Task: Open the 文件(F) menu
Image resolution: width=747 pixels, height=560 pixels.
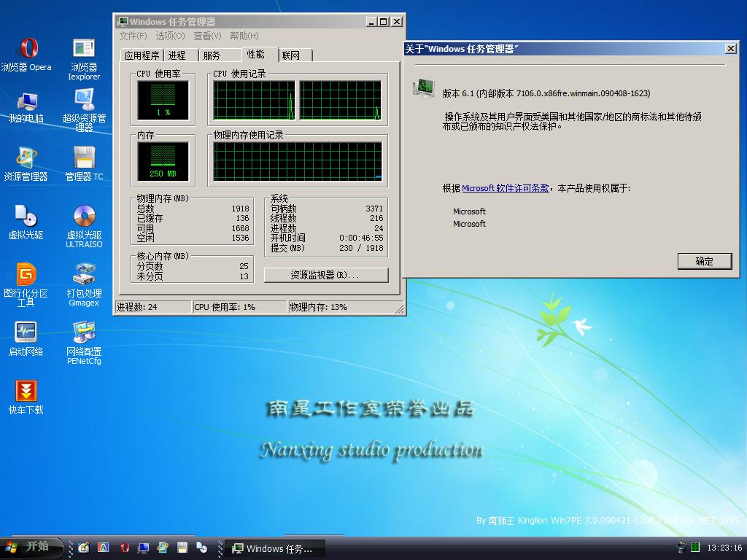Action: coord(133,36)
